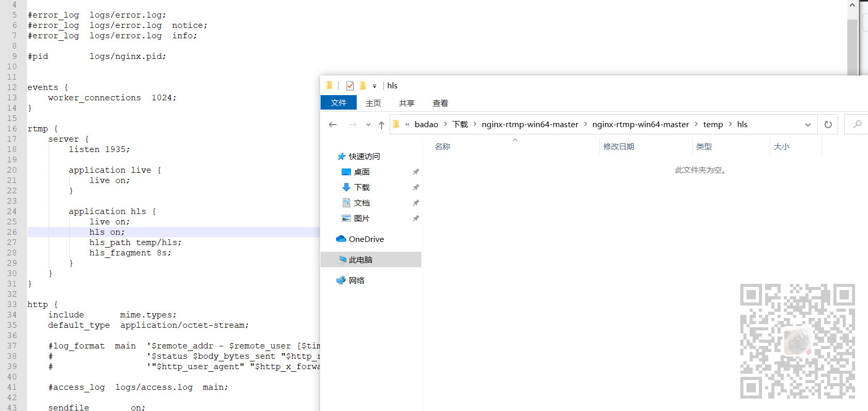Go up one folder level
This screenshot has width=868, height=411.
tap(382, 125)
